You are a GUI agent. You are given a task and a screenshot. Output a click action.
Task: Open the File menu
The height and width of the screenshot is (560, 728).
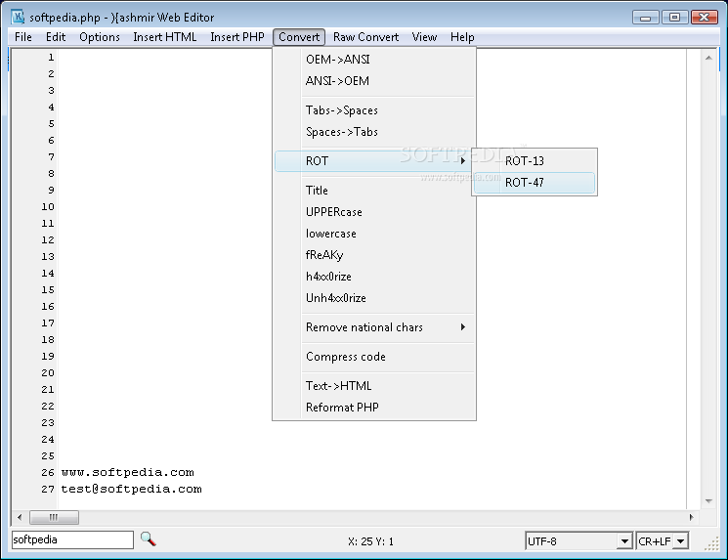coord(23,37)
